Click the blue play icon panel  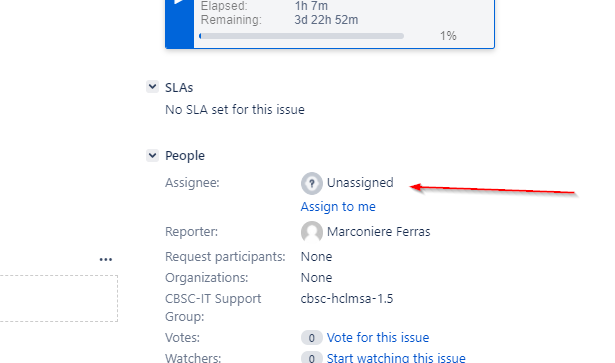pyautogui.click(x=180, y=24)
